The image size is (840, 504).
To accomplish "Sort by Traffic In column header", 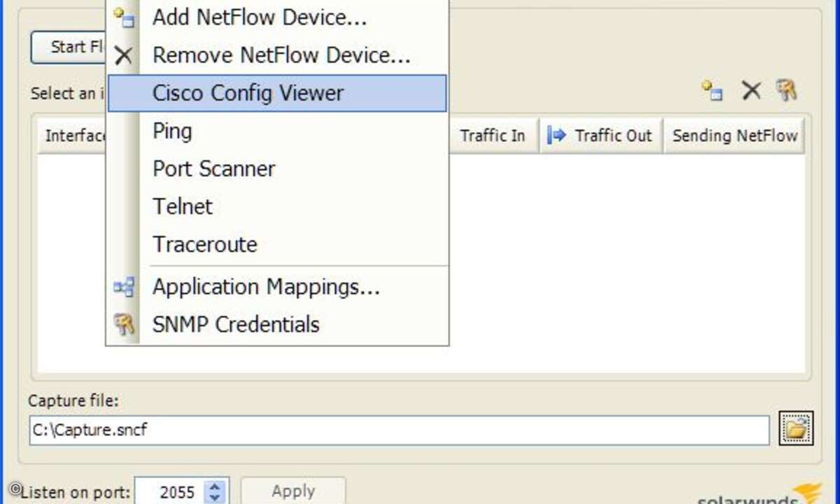I will [492, 136].
